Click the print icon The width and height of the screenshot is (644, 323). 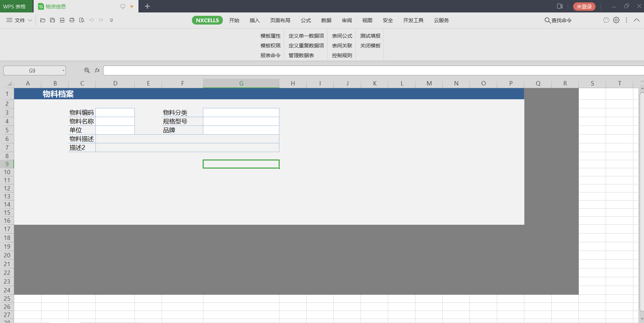[x=72, y=20]
